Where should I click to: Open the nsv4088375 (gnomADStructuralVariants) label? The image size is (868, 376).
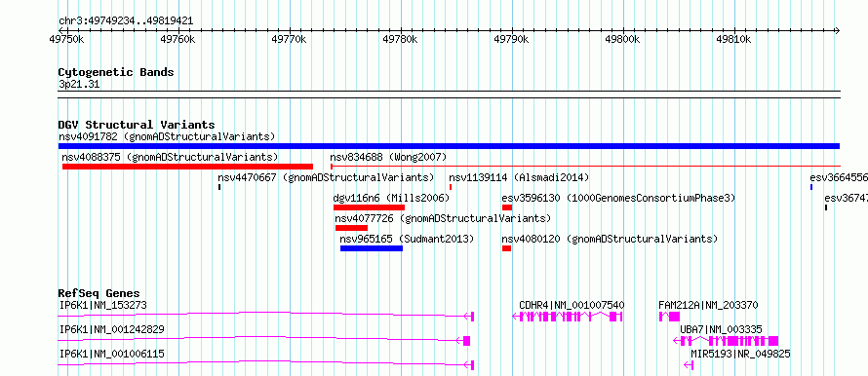coord(170,157)
